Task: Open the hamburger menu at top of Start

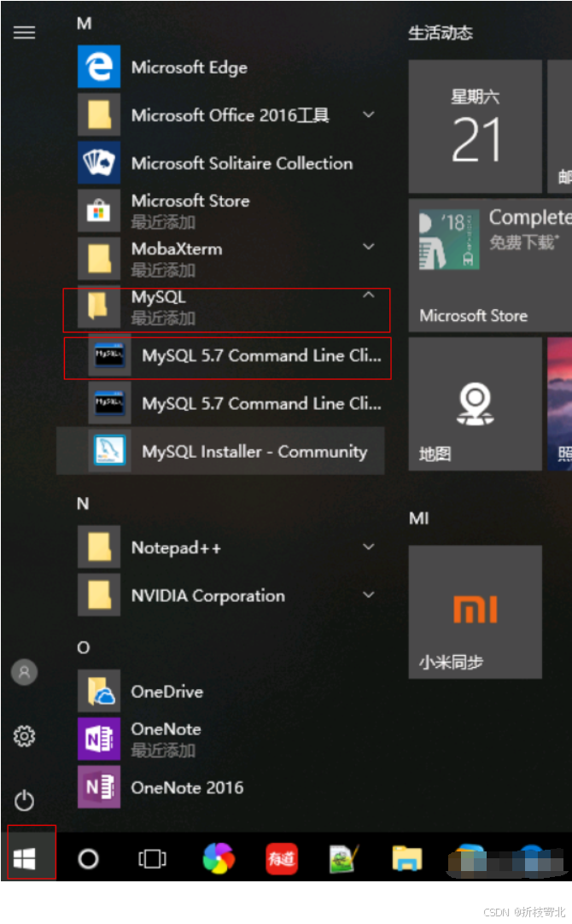Action: tap(24, 32)
